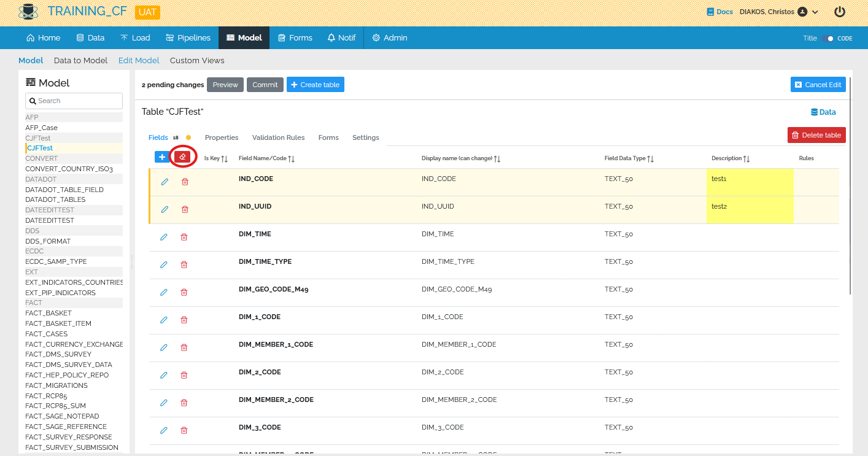The height and width of the screenshot is (456, 868).
Task: Click trash icon for DIM_GEO_CODE_M49 row
Action: (184, 292)
